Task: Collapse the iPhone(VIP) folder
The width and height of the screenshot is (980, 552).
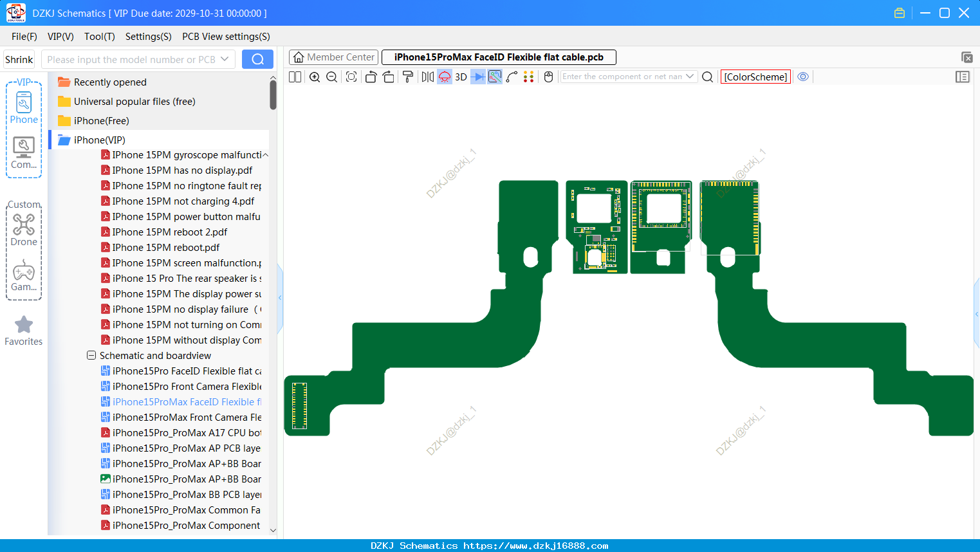Action: pos(99,140)
